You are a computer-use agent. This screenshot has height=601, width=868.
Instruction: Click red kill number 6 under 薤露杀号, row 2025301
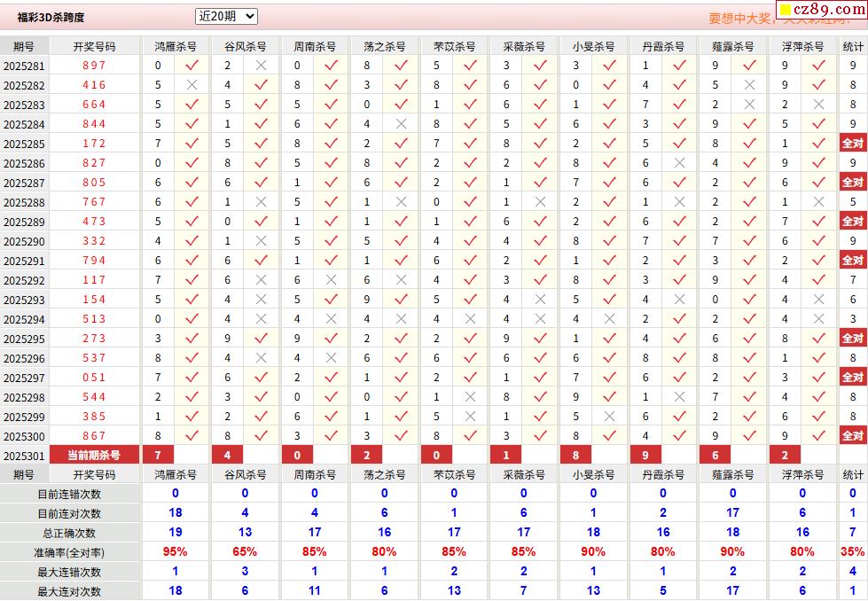pos(716,455)
